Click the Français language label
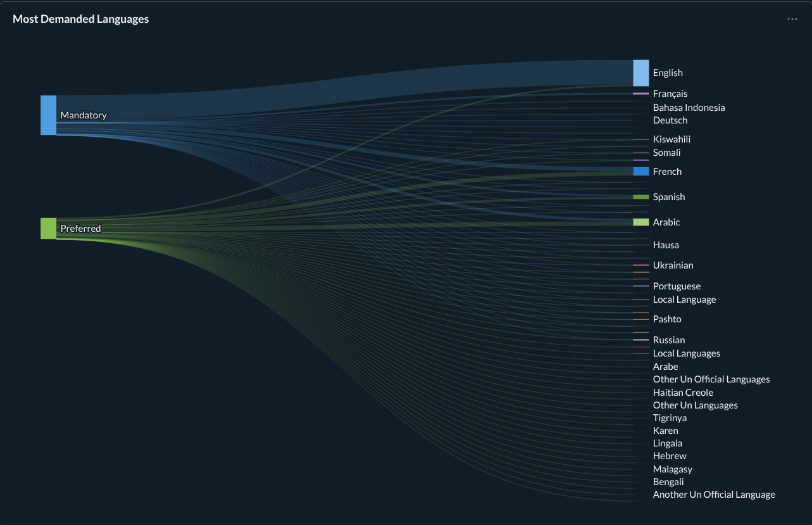Screen dimensions: 812x525 (670, 94)
